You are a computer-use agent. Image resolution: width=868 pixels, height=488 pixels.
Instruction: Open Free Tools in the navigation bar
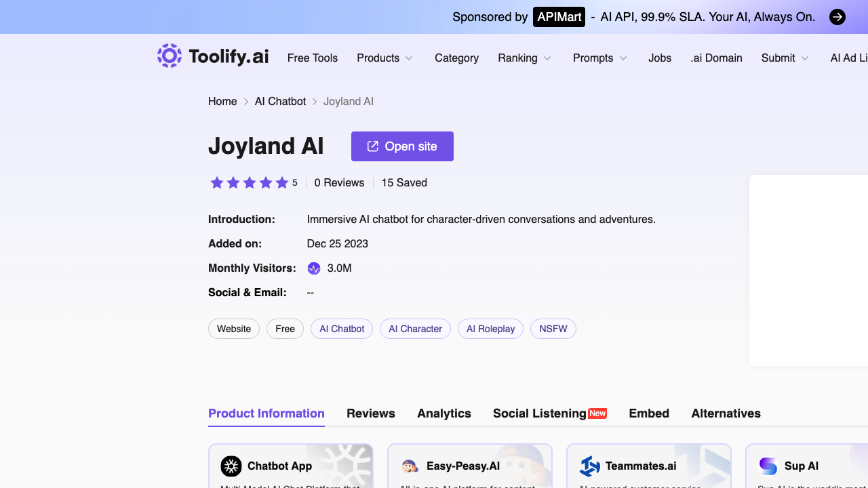313,58
